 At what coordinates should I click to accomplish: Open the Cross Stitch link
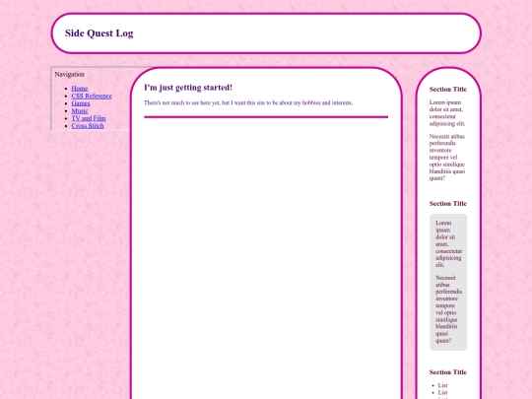point(88,126)
